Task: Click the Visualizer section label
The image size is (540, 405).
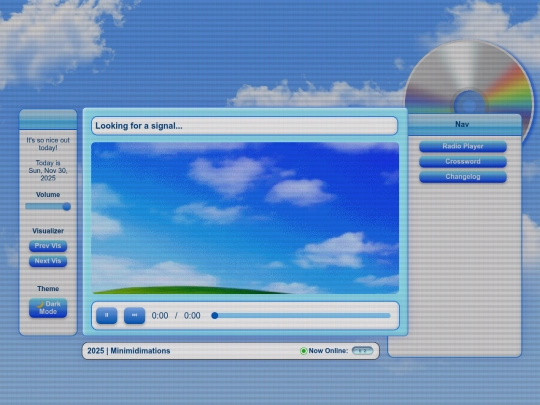Action: click(48, 231)
